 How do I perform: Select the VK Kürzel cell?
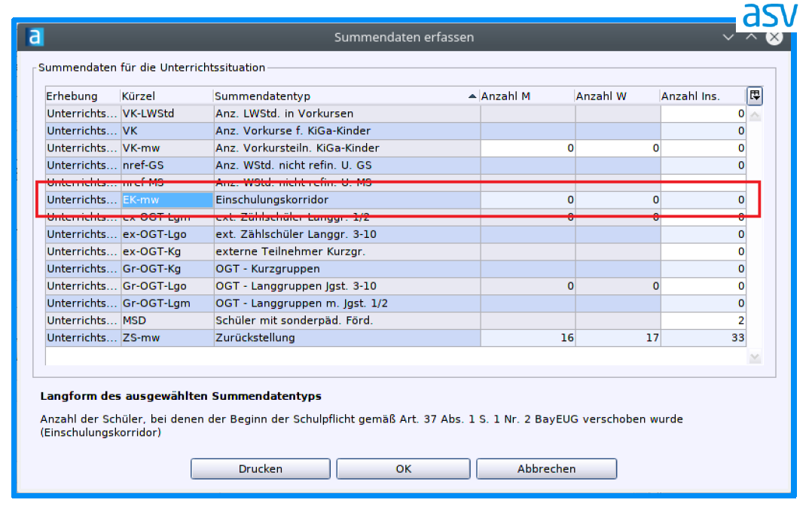pyautogui.click(x=166, y=131)
